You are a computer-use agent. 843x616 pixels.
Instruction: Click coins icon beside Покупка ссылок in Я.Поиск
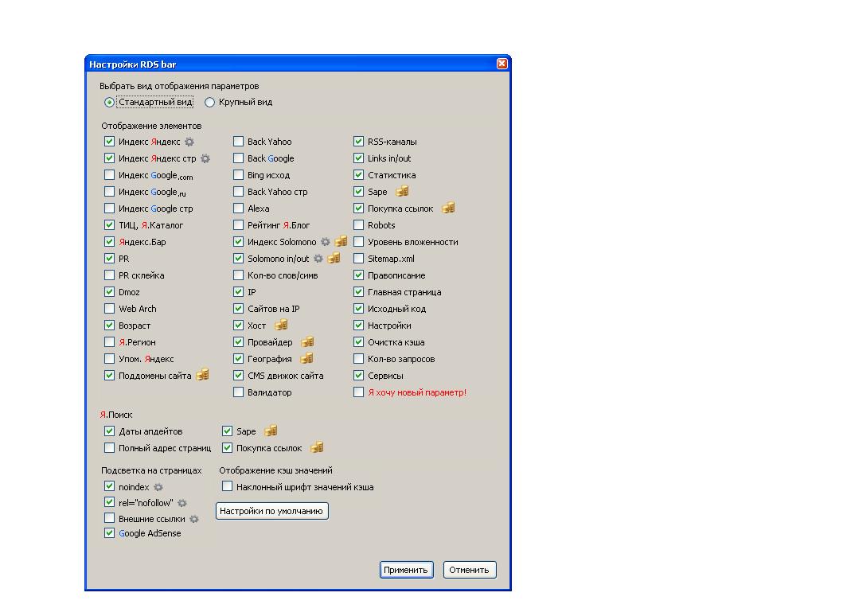pos(317,447)
